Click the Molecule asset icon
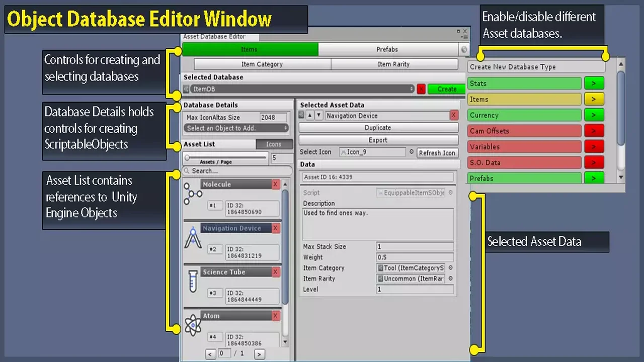644x362 pixels. pos(193,194)
